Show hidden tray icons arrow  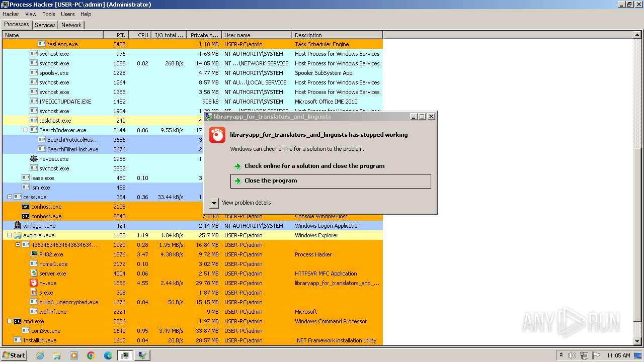[x=561, y=355]
